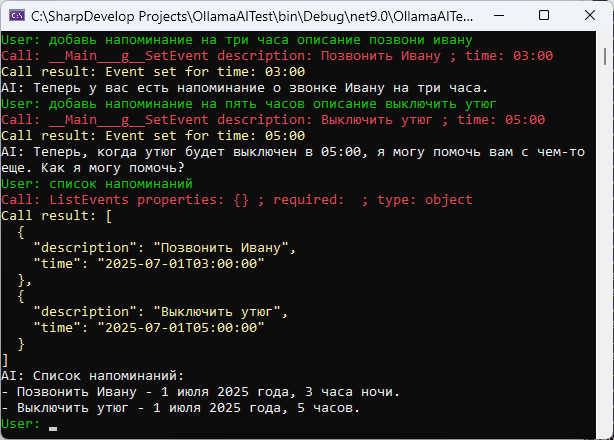Minimize the console window

(497, 16)
